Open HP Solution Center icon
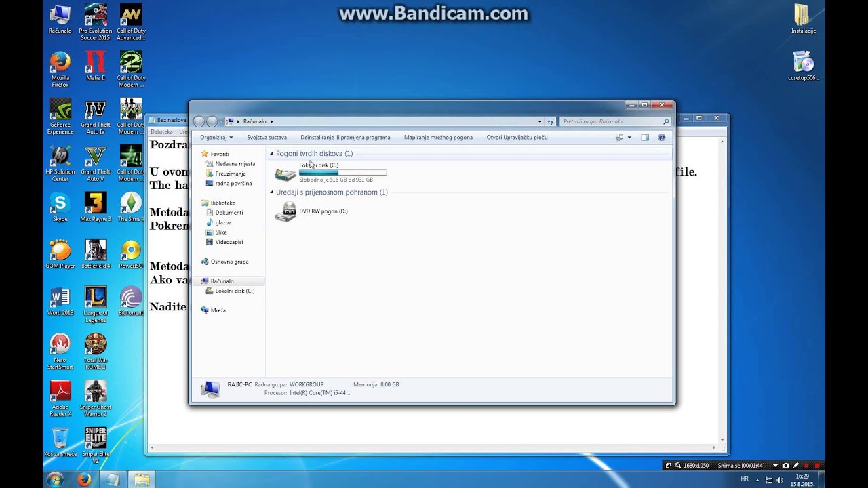Viewport: 868px width, 488px height. pos(60,164)
